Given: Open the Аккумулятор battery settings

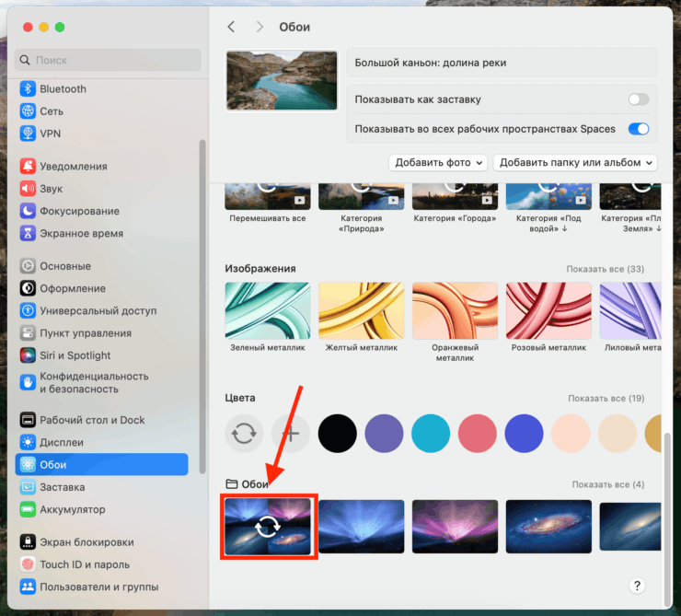Looking at the screenshot, I should point(72,509).
